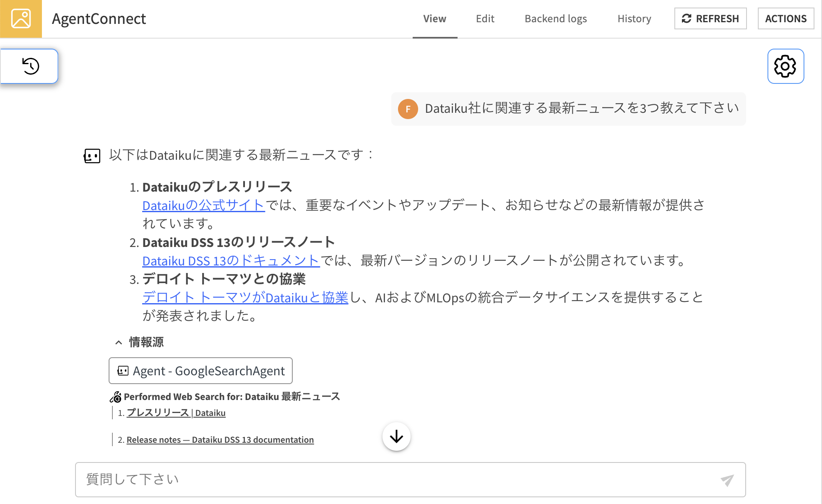822x504 pixels.
Task: Open the Dataikuの公式サイト link
Action: click(x=203, y=205)
